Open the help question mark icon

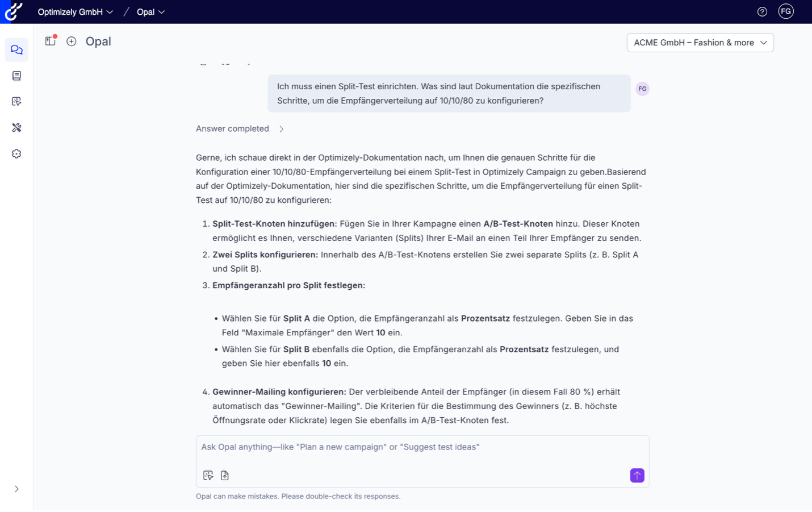tap(762, 12)
